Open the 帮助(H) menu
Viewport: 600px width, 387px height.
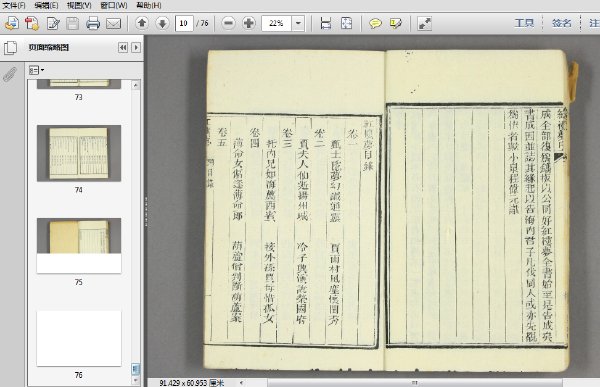(149, 5)
